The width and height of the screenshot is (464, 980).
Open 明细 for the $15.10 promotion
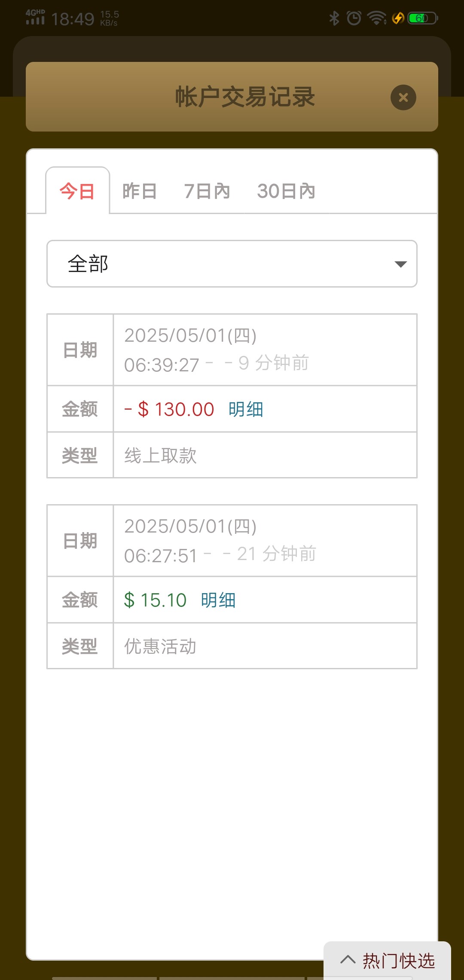click(x=218, y=600)
